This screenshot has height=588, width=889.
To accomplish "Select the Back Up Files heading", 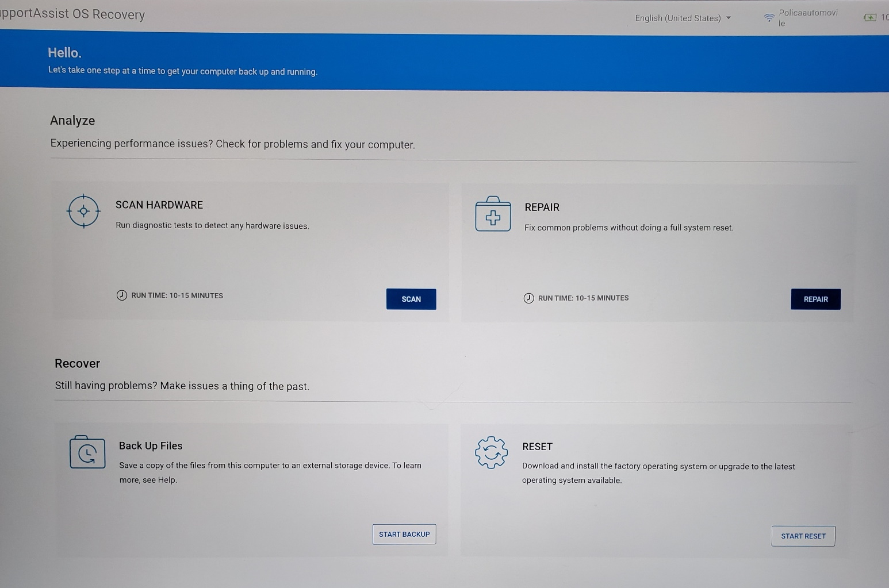I will point(151,446).
